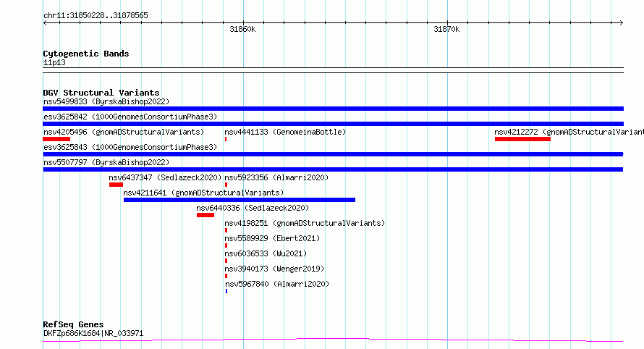This screenshot has height=349, width=644.
Task: Click the nsv4441133 (GenomeinaBottle) label
Action: (x=285, y=132)
